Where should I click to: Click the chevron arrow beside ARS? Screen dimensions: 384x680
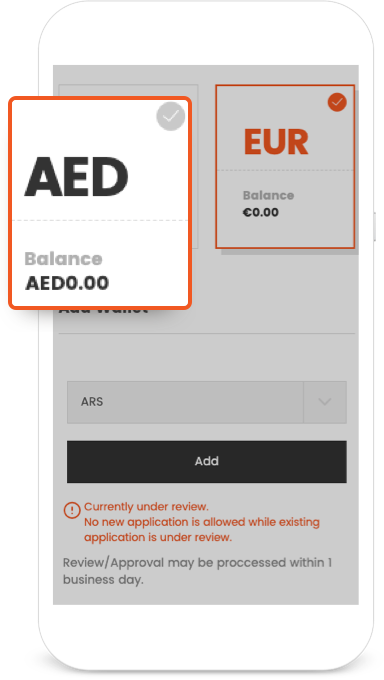point(325,402)
